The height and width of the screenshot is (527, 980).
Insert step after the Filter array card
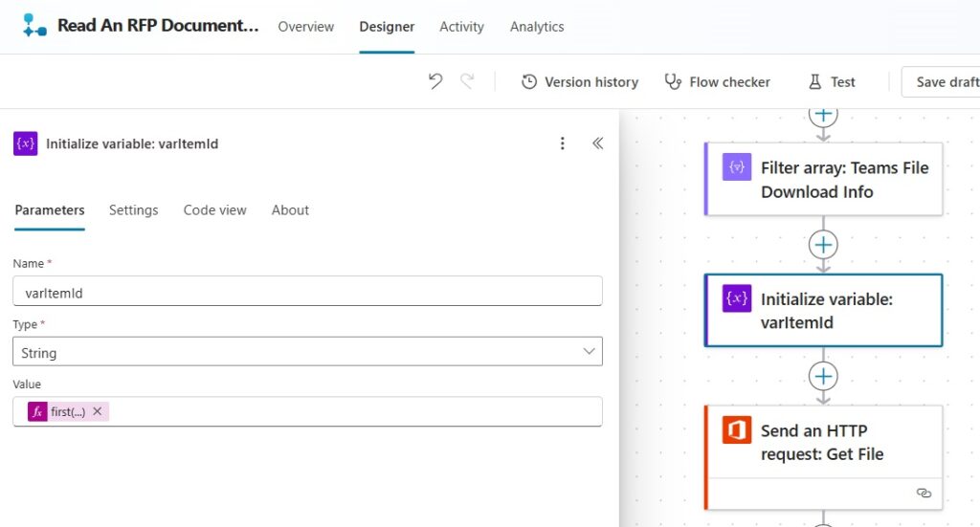tap(823, 245)
